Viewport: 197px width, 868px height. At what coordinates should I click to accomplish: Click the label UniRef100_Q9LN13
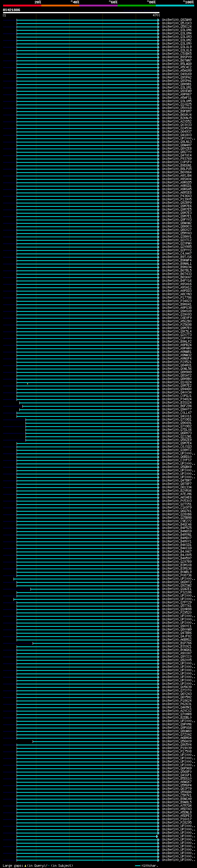(x=177, y=142)
